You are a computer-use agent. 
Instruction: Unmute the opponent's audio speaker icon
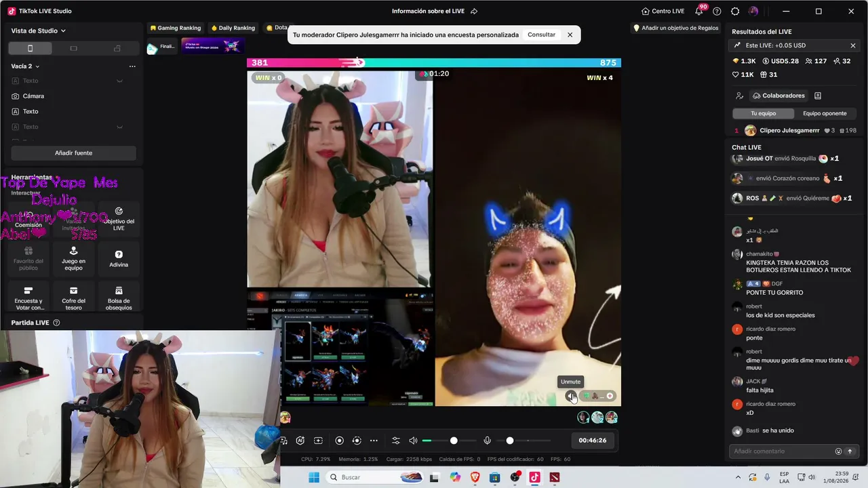tap(570, 396)
